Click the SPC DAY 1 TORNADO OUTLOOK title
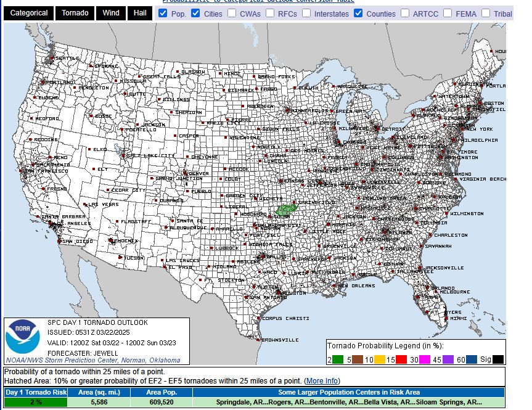532x410 pixels. click(98, 322)
